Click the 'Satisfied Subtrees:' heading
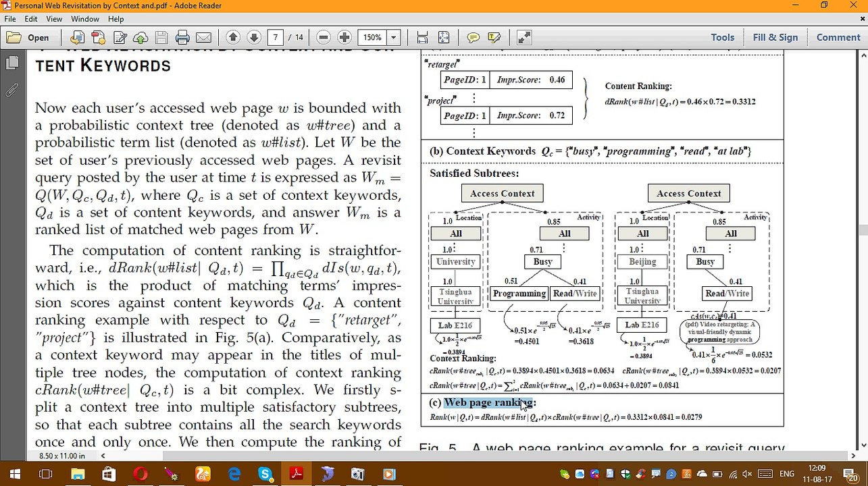 tap(473, 173)
